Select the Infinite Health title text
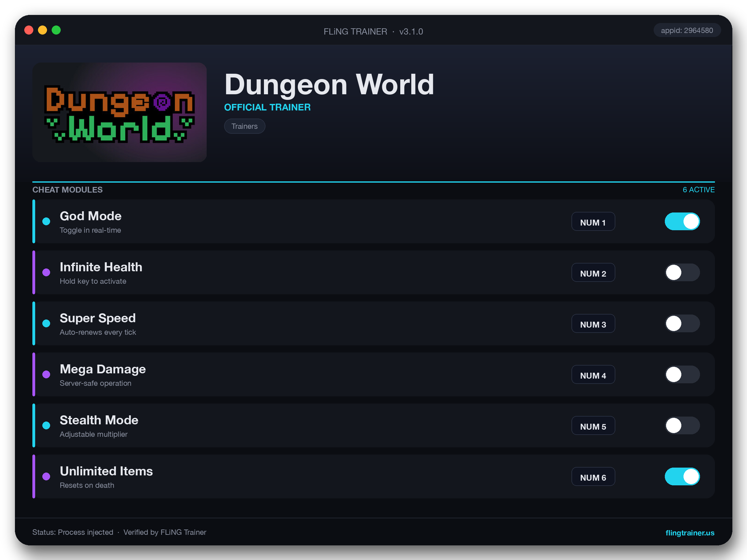The width and height of the screenshot is (747, 560). pos(101,267)
